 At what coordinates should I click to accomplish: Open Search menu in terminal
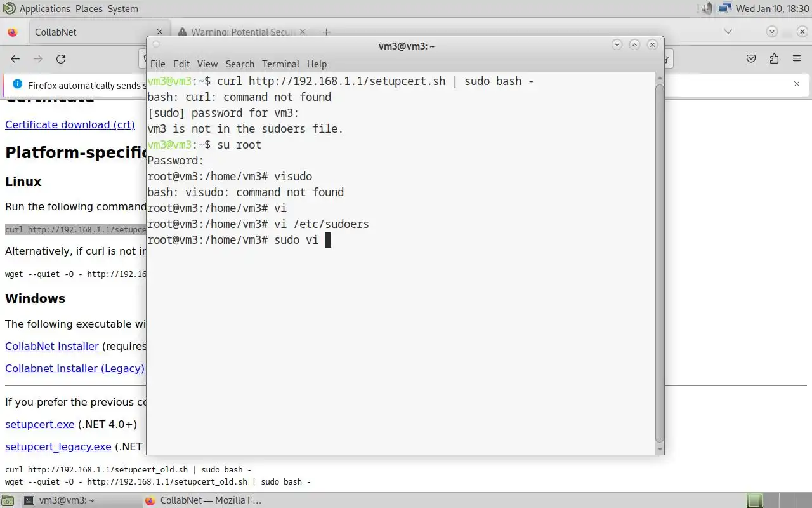click(240, 63)
